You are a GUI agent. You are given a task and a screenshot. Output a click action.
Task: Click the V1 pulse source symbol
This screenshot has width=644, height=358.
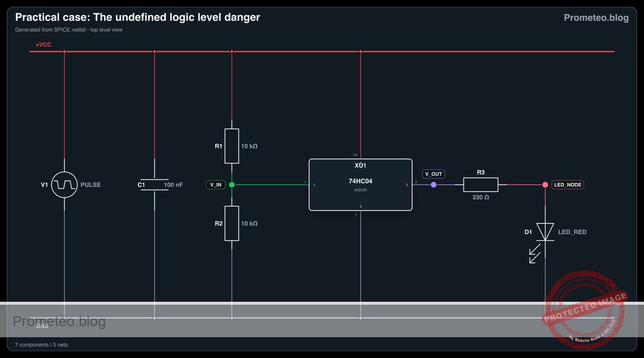point(64,185)
